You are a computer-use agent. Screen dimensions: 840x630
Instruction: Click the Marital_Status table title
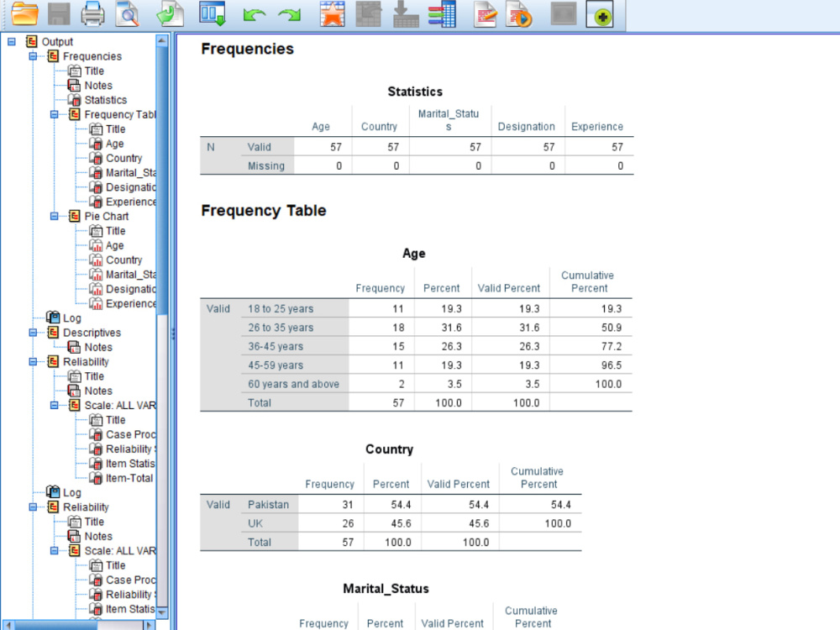(386, 589)
